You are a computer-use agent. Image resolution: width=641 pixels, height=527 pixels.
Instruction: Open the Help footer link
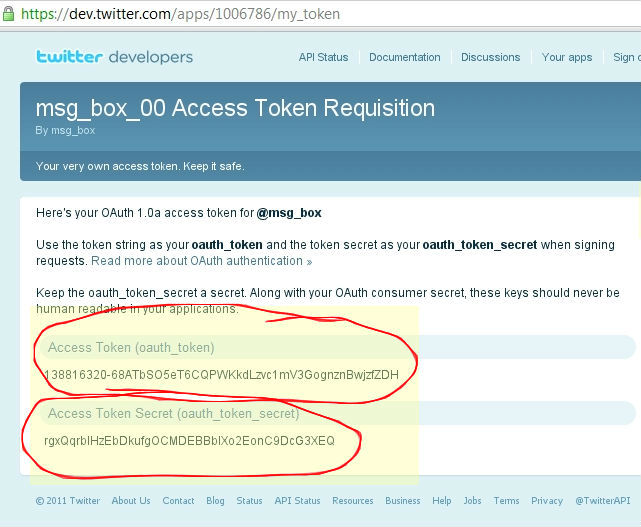pyautogui.click(x=442, y=500)
